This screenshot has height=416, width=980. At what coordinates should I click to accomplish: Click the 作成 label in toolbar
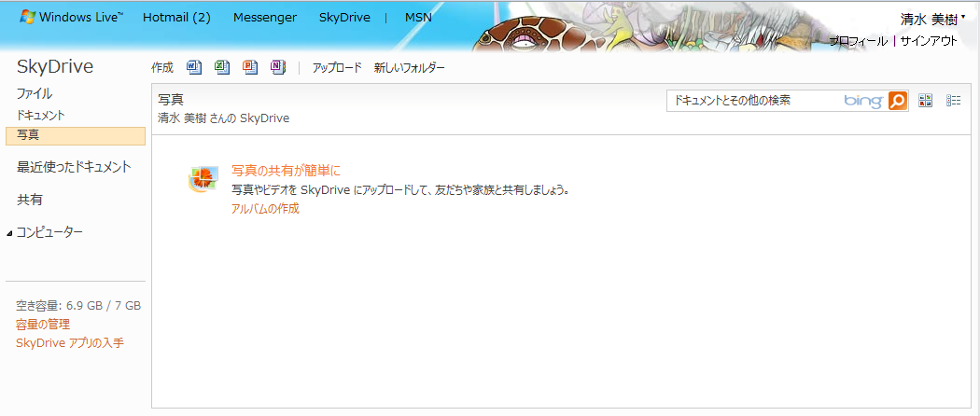pos(161,68)
